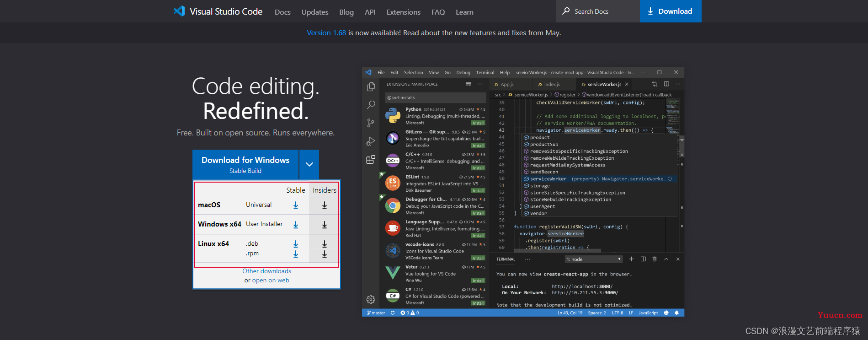868x340 pixels.
Task: Click Search icon in editor activity bar
Action: point(371,105)
